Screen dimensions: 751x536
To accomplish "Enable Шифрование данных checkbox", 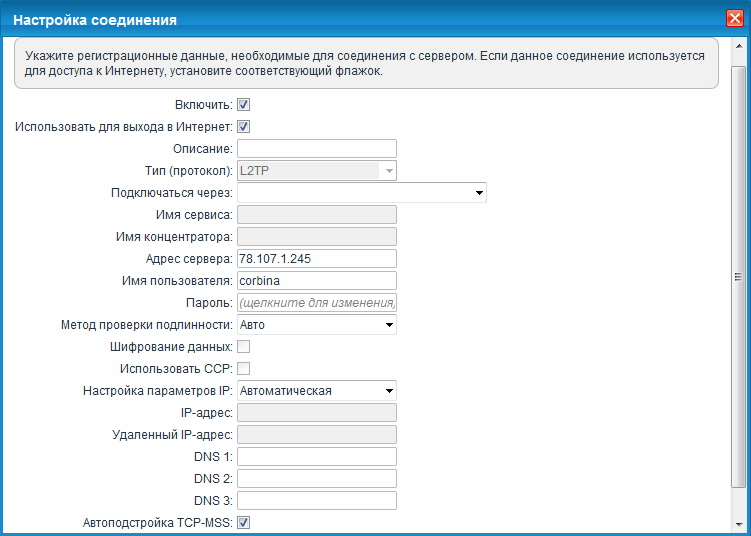I will [243, 346].
